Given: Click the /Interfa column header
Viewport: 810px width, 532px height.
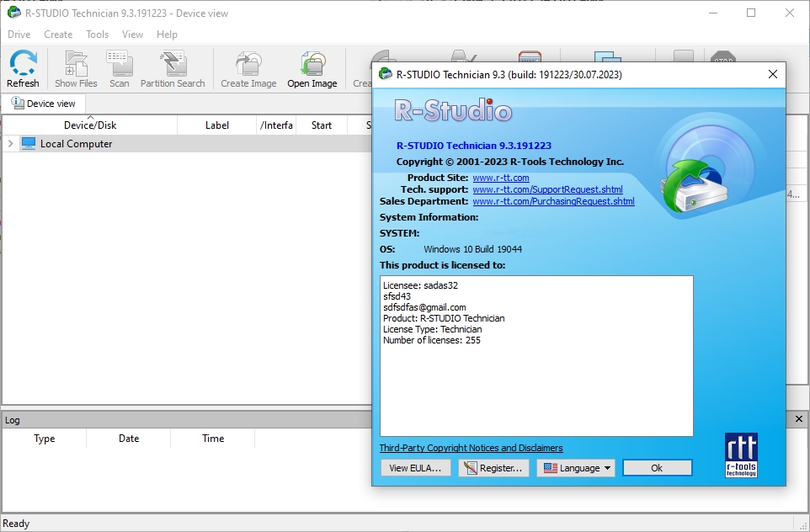Looking at the screenshot, I should [276, 125].
